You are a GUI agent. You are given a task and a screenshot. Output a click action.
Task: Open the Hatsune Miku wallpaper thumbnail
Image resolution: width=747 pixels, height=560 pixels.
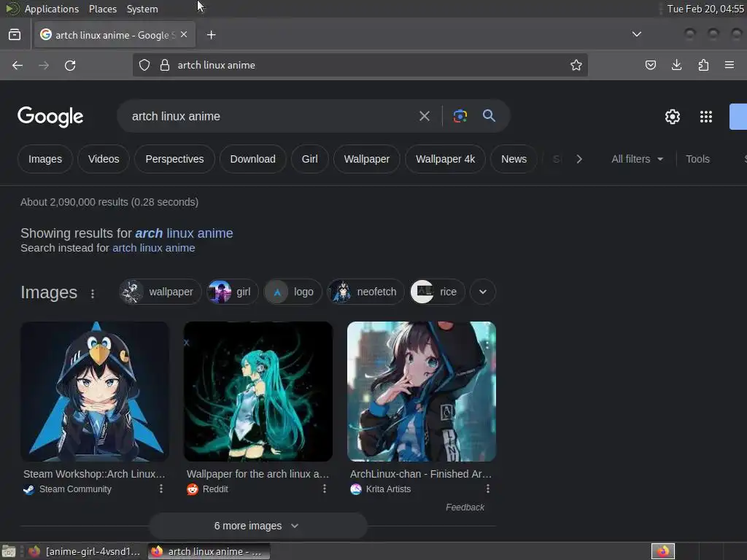pyautogui.click(x=258, y=392)
